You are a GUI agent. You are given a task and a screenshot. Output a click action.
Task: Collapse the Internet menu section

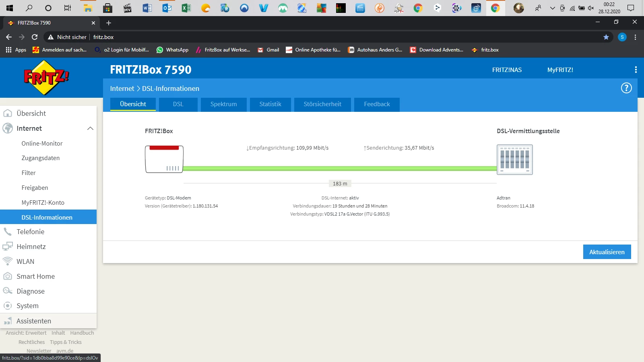click(90, 128)
